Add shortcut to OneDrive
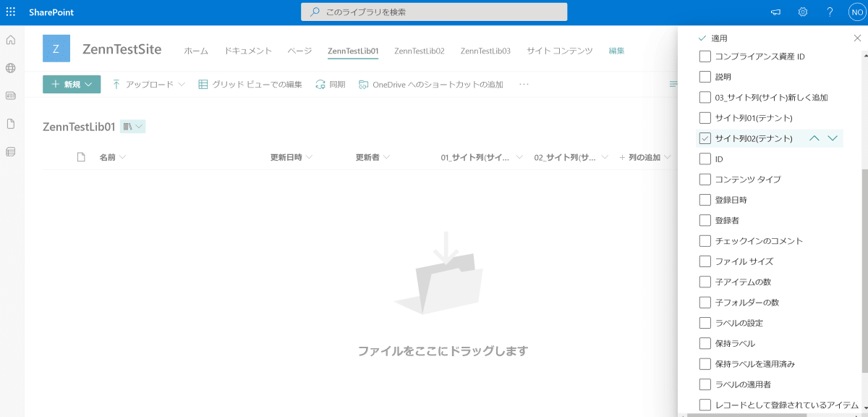 point(431,85)
